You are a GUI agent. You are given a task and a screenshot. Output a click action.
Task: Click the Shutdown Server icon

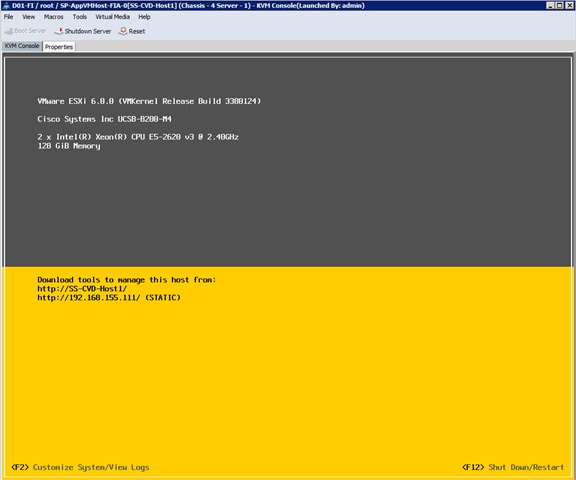(x=58, y=31)
